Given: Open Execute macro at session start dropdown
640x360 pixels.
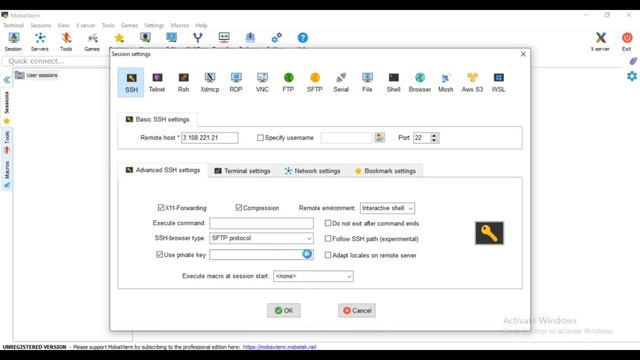Looking at the screenshot, I should (313, 276).
